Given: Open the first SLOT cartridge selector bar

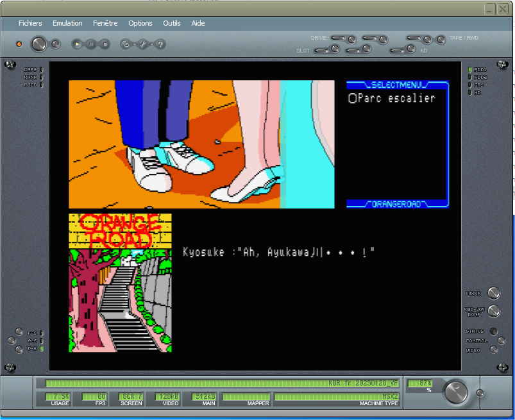Looking at the screenshot, I should pyautogui.click(x=321, y=51).
